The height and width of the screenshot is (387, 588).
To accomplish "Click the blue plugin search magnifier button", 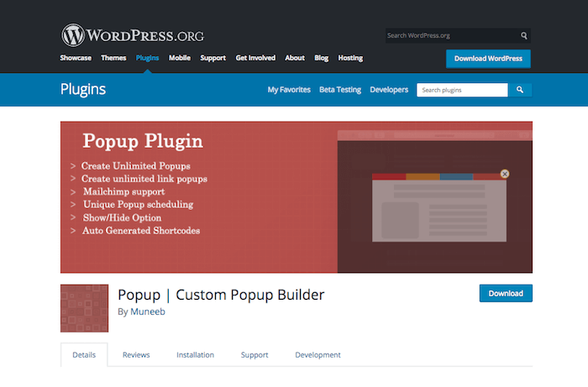I will pos(520,90).
